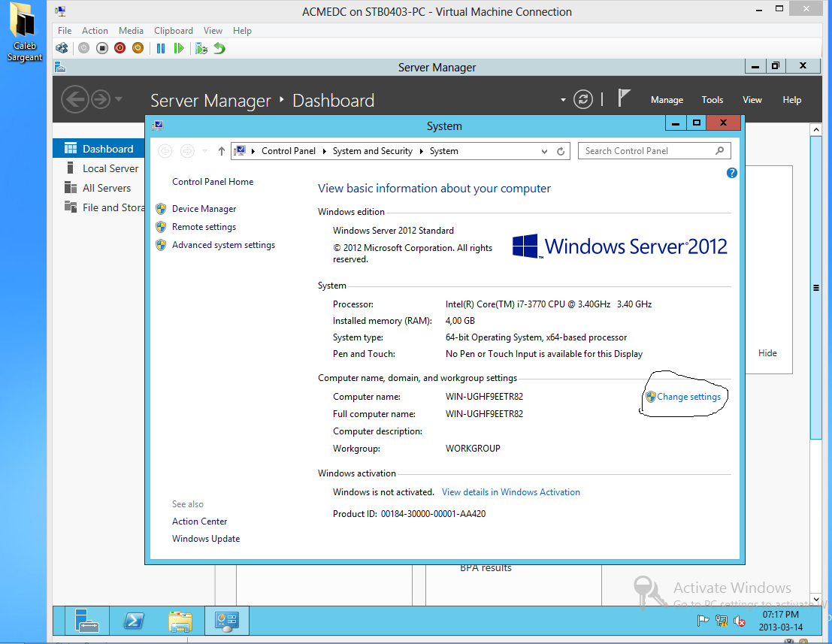Open Windows Update under See also
Image resolution: width=832 pixels, height=644 pixels.
click(206, 539)
